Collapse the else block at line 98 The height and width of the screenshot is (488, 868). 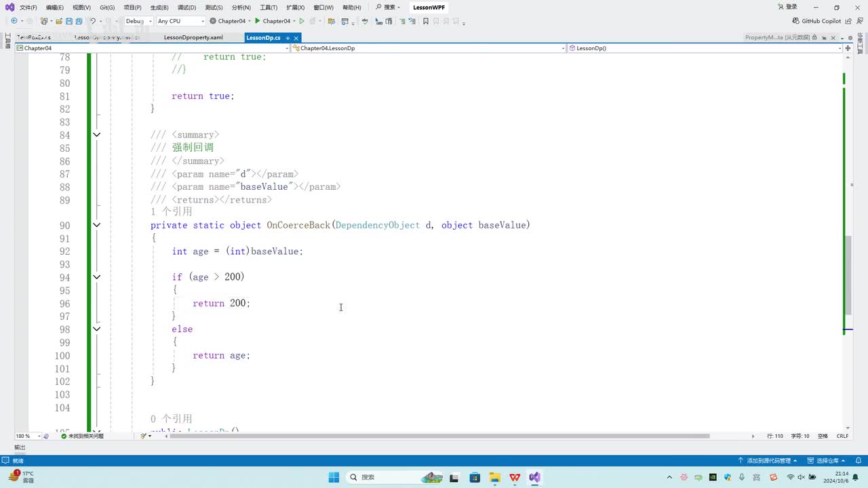(96, 329)
